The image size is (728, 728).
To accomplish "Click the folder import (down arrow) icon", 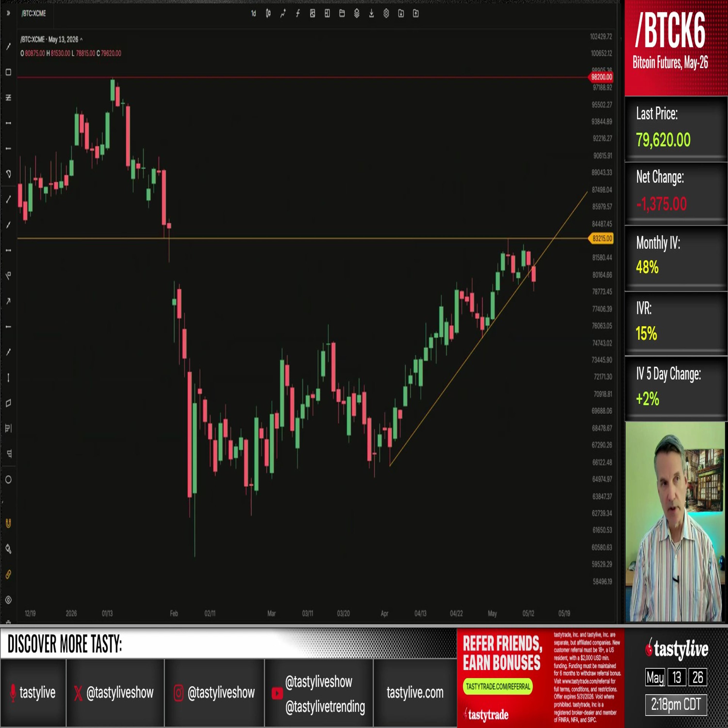I will [x=401, y=14].
